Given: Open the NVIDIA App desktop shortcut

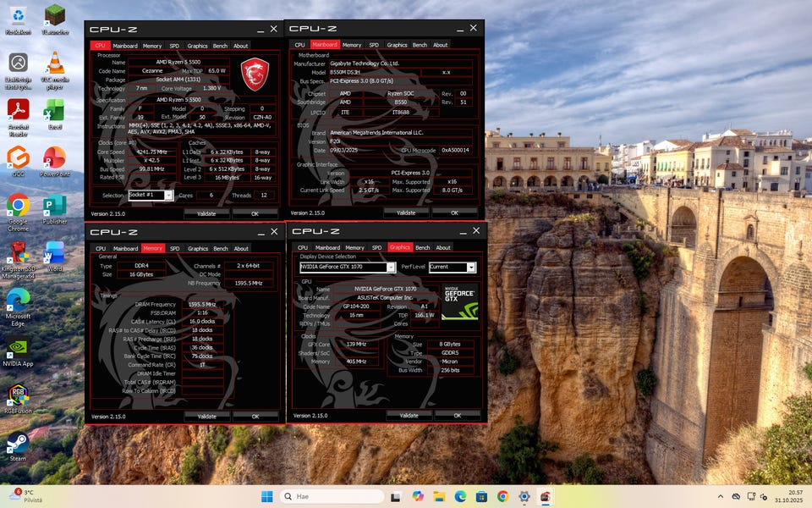Looking at the screenshot, I should pos(18,351).
